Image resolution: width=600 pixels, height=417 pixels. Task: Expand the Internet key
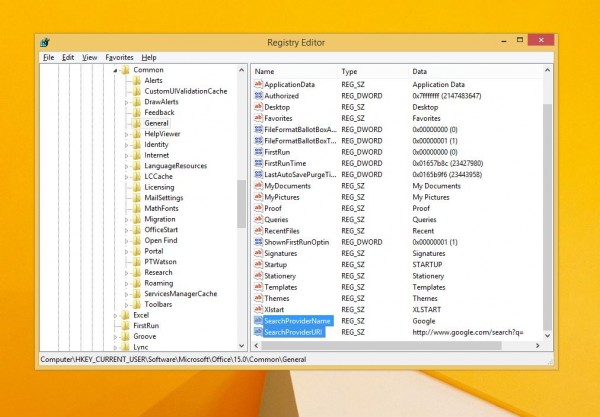[x=127, y=156]
